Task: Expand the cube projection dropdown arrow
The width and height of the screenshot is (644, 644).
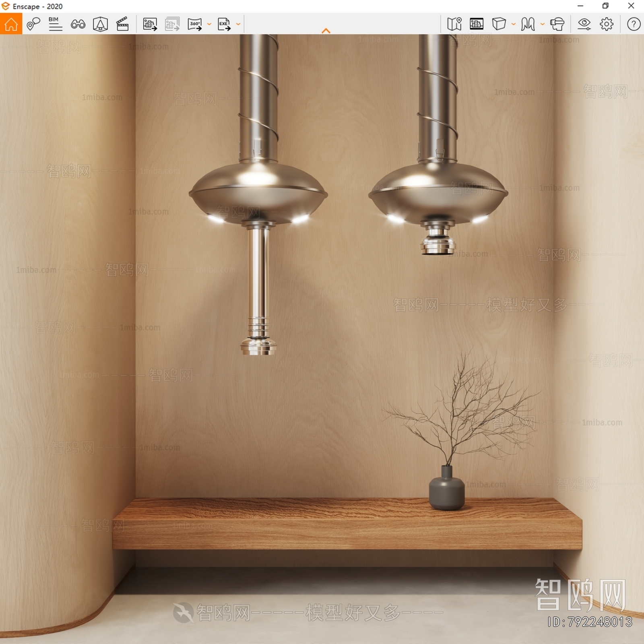Action: point(514,24)
